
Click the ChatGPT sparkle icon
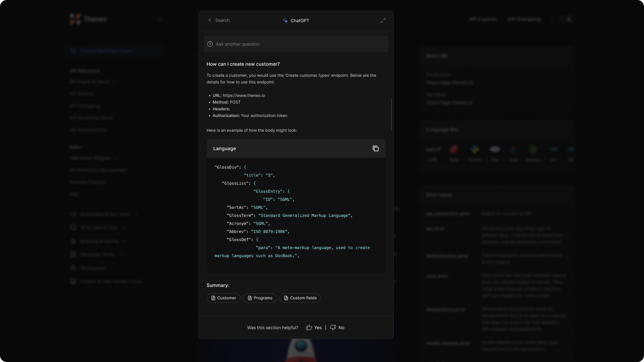coord(285,20)
